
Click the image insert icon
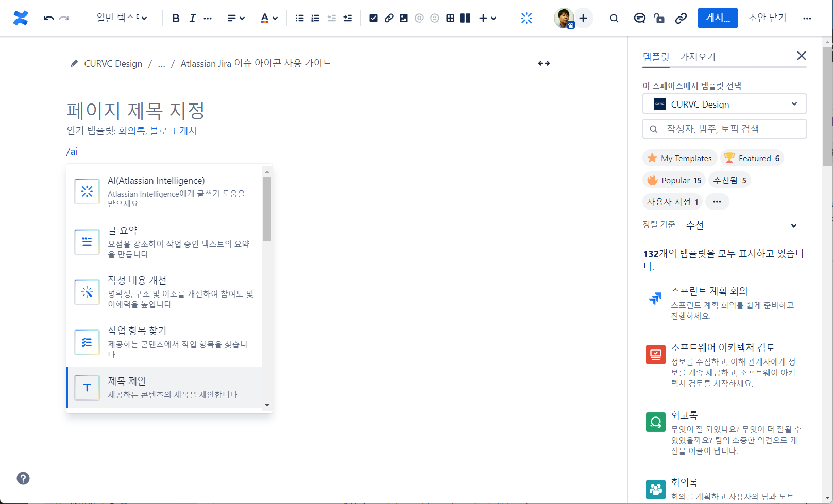(404, 19)
